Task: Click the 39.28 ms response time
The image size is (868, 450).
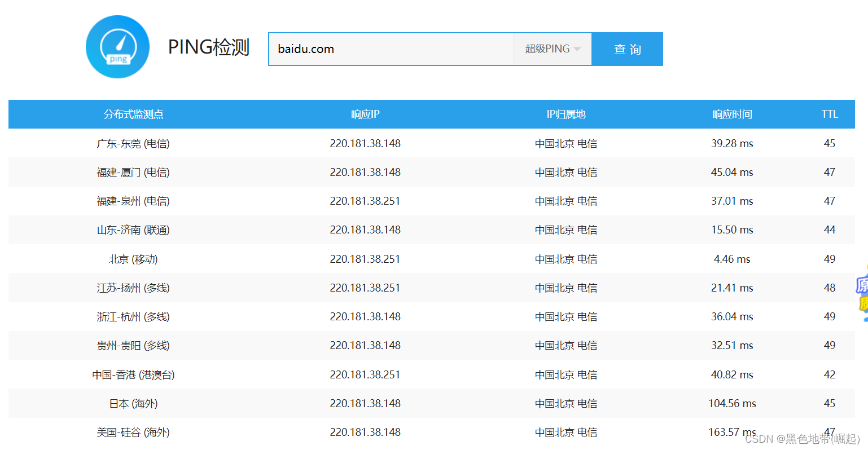Action: click(732, 144)
